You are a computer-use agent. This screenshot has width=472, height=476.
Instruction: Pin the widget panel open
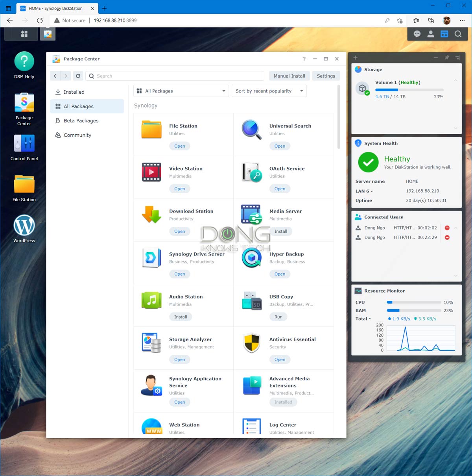446,57
